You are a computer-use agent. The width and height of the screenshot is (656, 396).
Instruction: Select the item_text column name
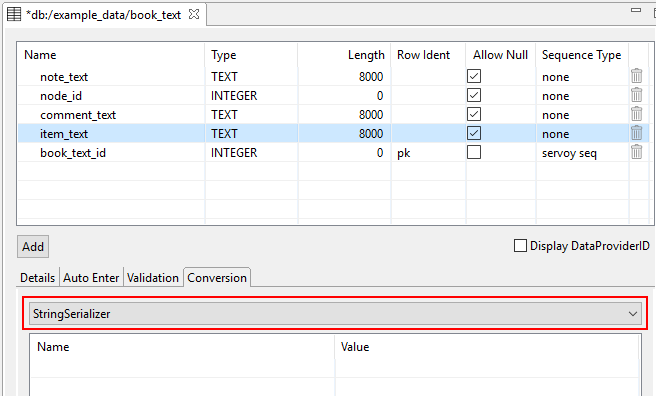[64, 134]
